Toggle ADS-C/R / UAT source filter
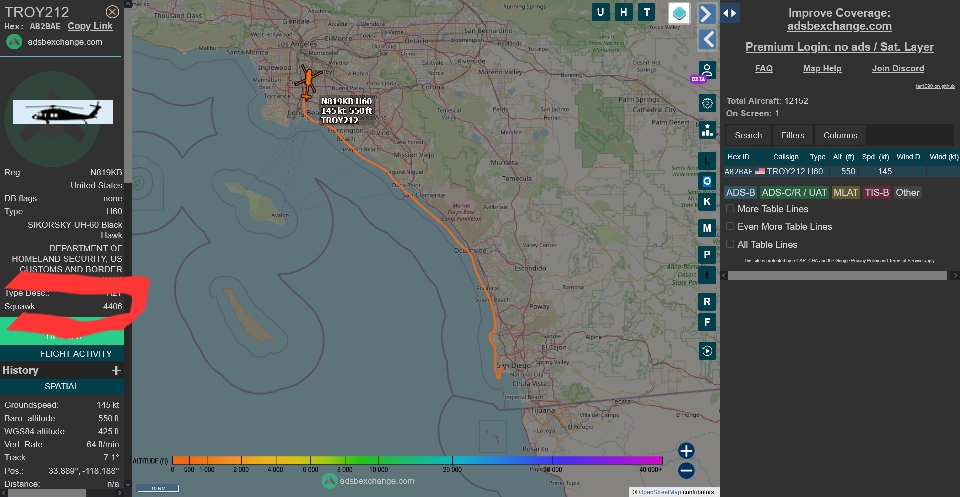The width and height of the screenshot is (960, 497). pos(794,192)
